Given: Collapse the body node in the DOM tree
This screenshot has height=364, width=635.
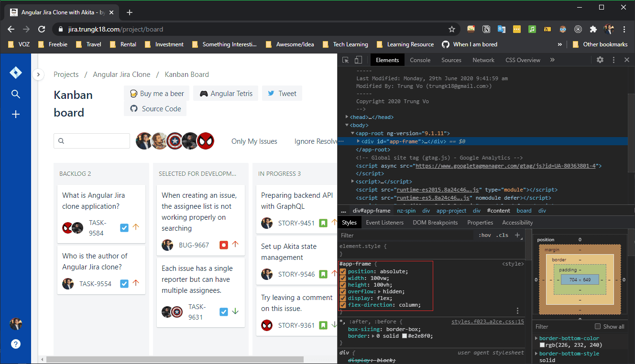Looking at the screenshot, I should pos(346,125).
